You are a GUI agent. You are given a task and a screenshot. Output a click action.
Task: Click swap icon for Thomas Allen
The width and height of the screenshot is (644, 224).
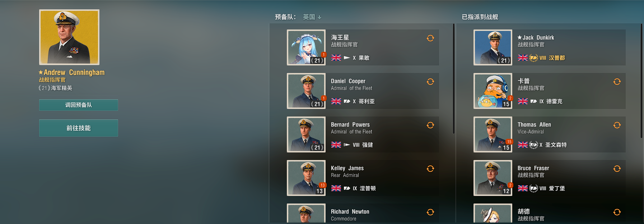pos(617,125)
